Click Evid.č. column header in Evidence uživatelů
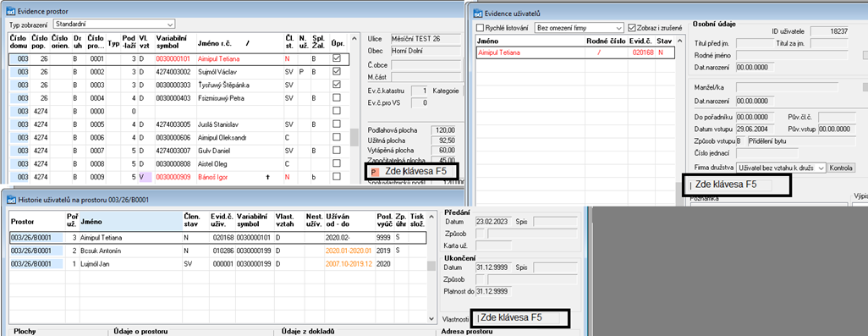Screen dimensions: 868x336 [x=641, y=41]
